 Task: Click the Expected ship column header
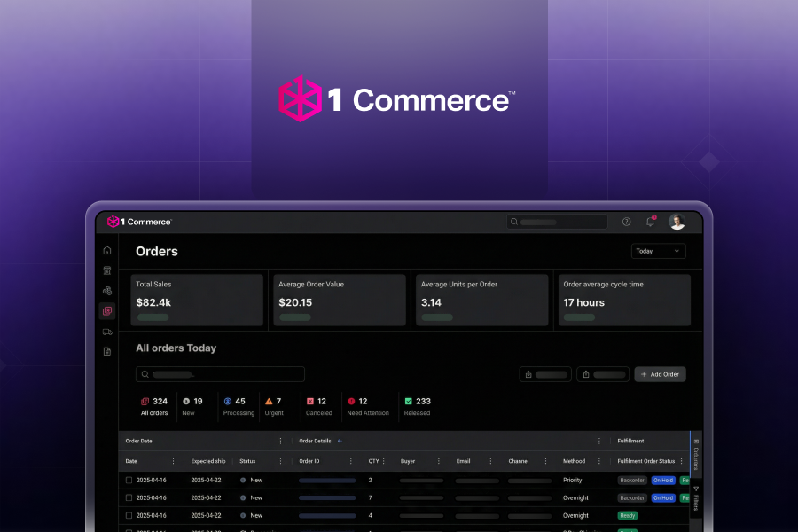pyautogui.click(x=208, y=461)
